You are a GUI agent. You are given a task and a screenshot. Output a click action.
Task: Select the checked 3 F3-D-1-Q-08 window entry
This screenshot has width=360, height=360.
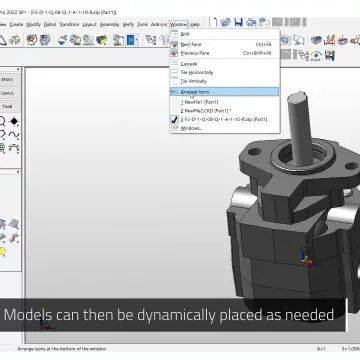tap(224, 119)
